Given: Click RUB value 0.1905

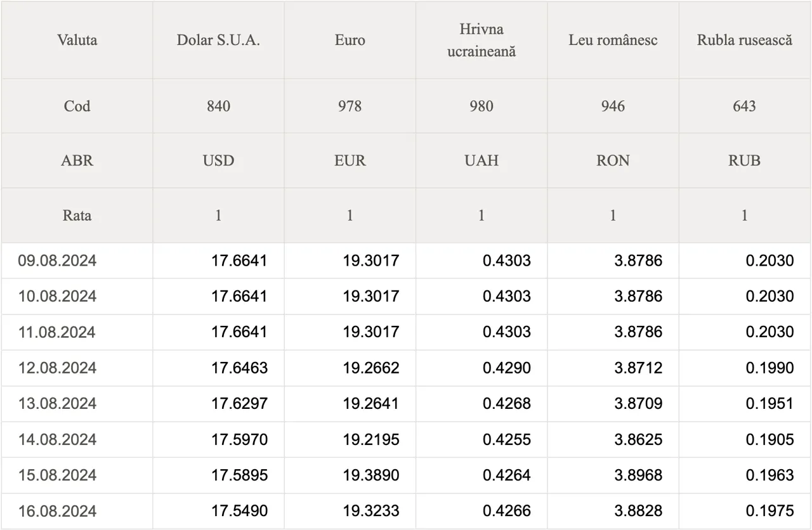Looking at the screenshot, I should click(x=769, y=439).
